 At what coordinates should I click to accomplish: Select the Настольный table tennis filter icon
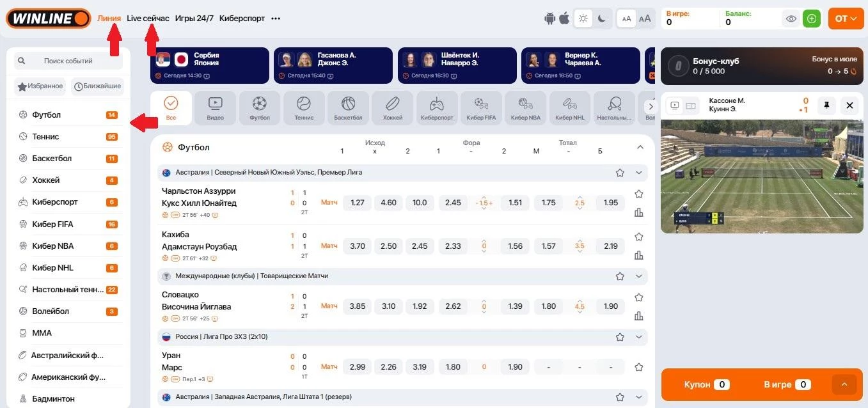click(x=614, y=107)
